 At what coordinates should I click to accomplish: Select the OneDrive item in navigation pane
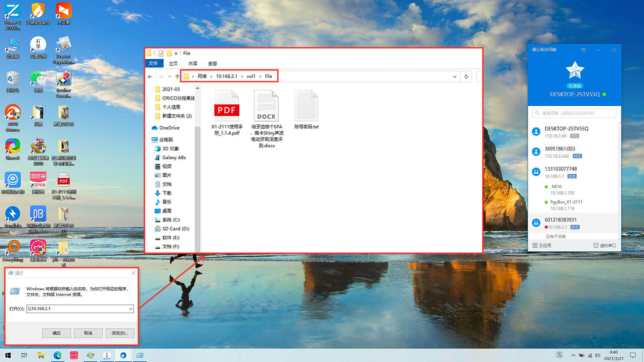pyautogui.click(x=169, y=128)
